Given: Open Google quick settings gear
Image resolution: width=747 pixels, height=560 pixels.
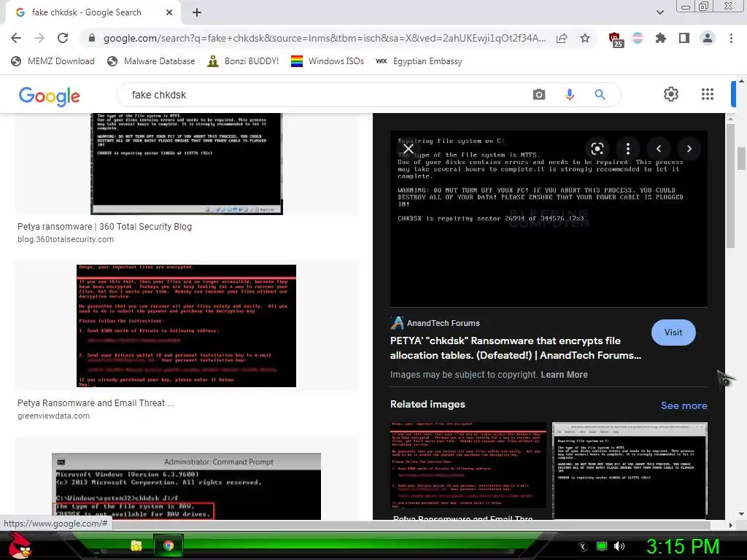Looking at the screenshot, I should pyautogui.click(x=671, y=94).
